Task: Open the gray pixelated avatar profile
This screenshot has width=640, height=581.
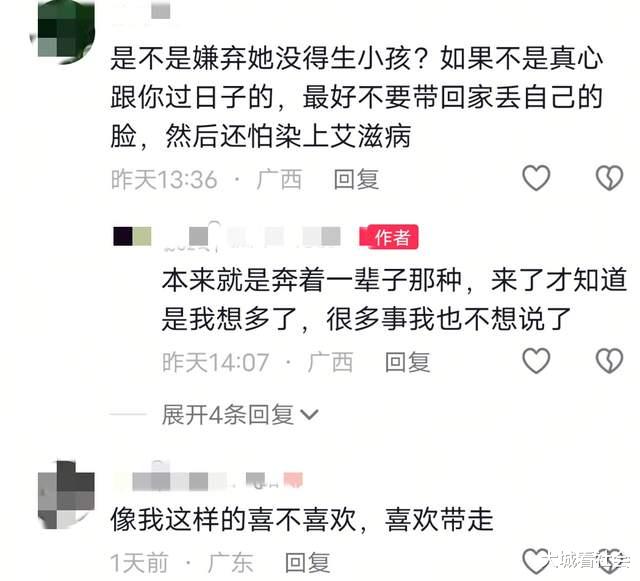Action: [66, 494]
